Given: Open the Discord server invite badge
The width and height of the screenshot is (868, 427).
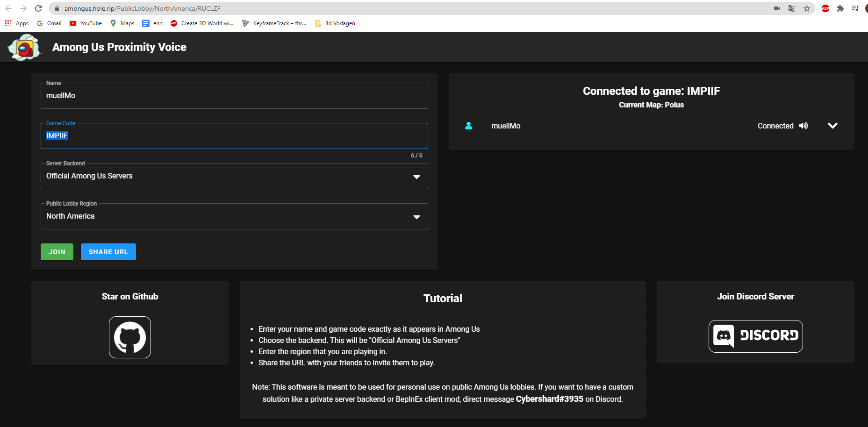Looking at the screenshot, I should click(x=755, y=336).
